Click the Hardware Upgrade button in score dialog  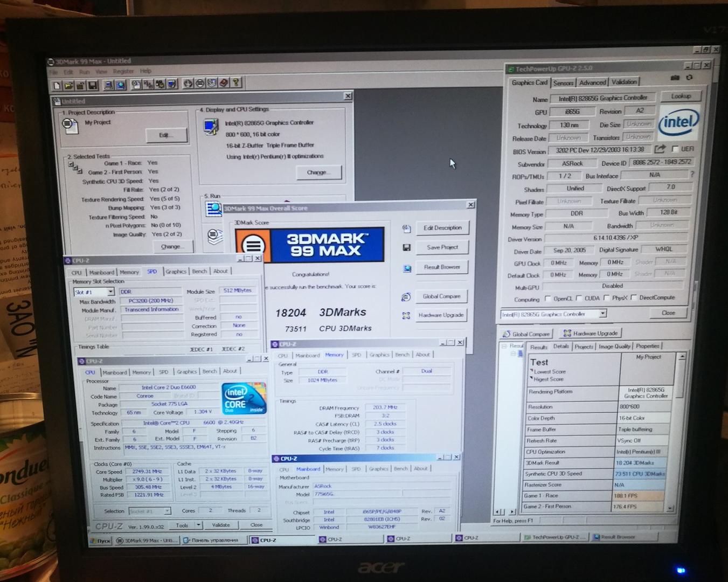tap(441, 315)
